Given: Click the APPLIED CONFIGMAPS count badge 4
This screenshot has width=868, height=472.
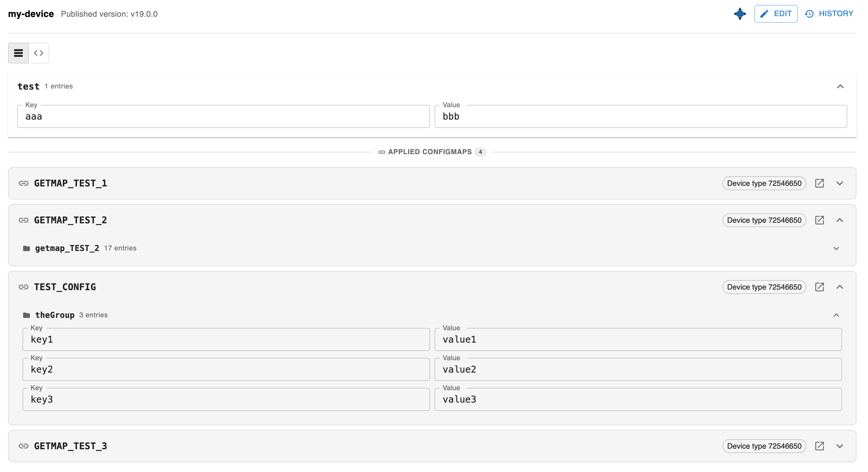Looking at the screenshot, I should pos(480,152).
